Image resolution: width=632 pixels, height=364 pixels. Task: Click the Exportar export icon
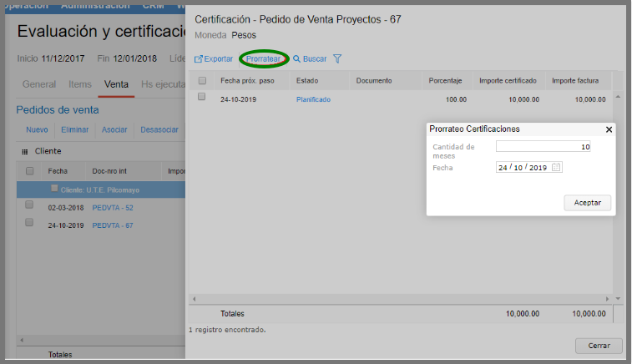pos(198,58)
